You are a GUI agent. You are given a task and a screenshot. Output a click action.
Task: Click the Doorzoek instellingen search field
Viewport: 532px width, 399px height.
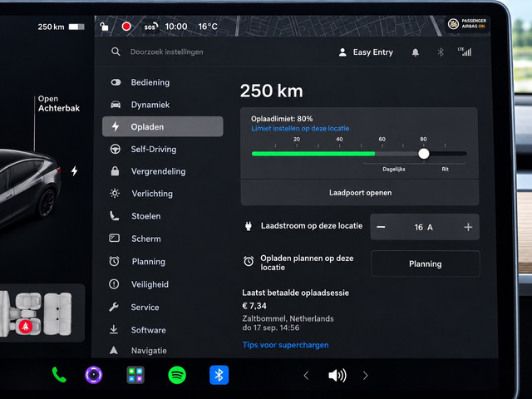[x=166, y=52]
